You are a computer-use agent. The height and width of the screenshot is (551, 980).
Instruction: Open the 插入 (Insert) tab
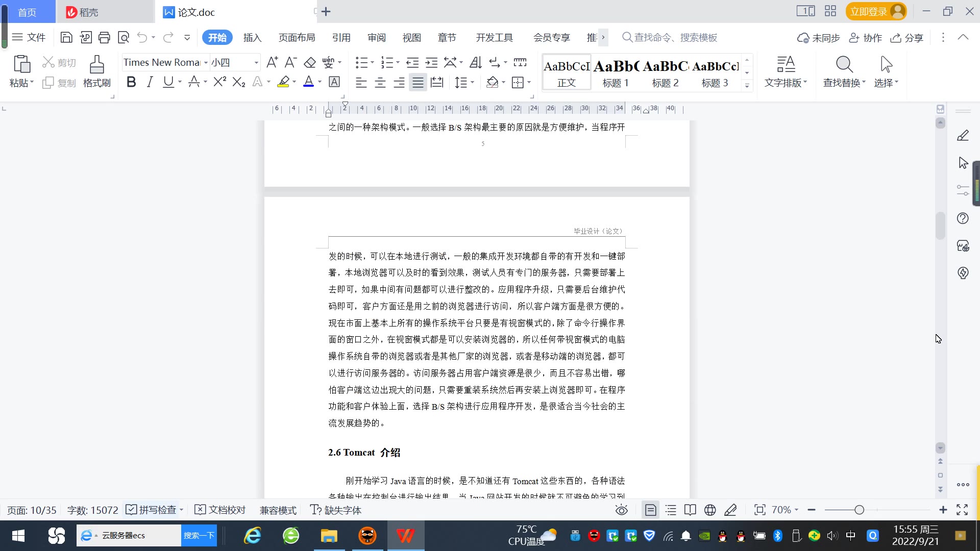pos(252,37)
